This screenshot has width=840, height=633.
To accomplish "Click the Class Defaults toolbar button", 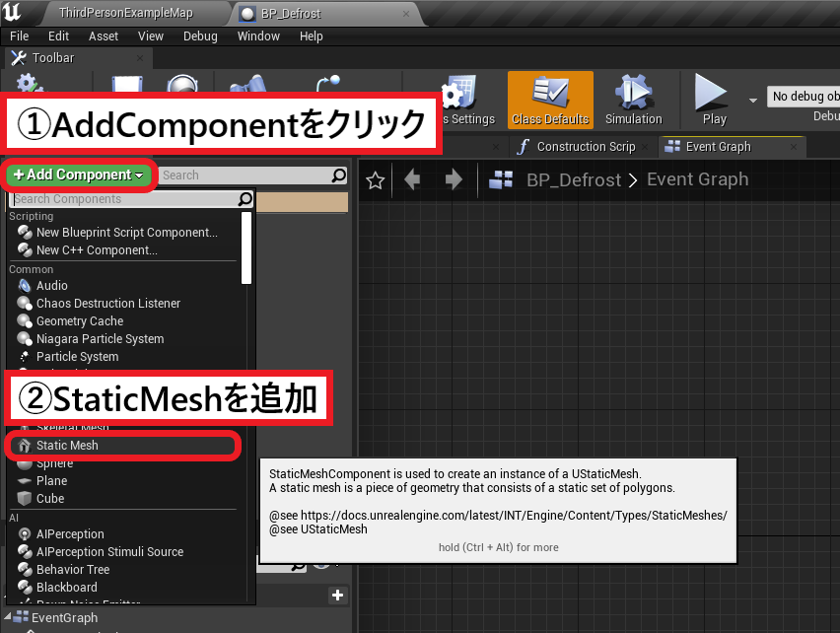I will [550, 101].
